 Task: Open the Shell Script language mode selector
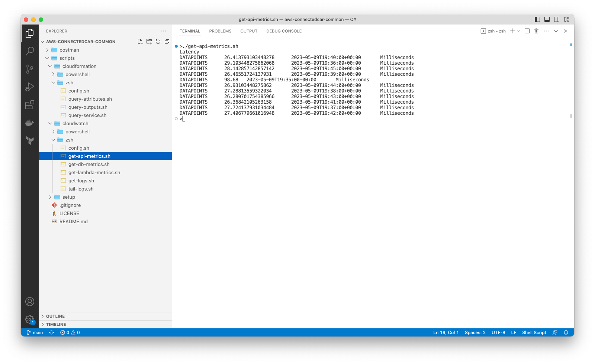pyautogui.click(x=534, y=332)
